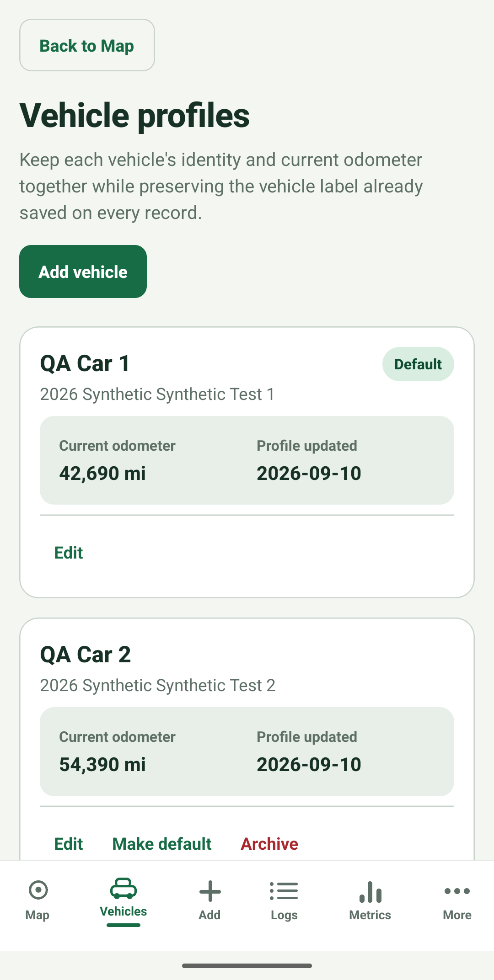
Task: Tap the home gesture bar
Action: (247, 965)
